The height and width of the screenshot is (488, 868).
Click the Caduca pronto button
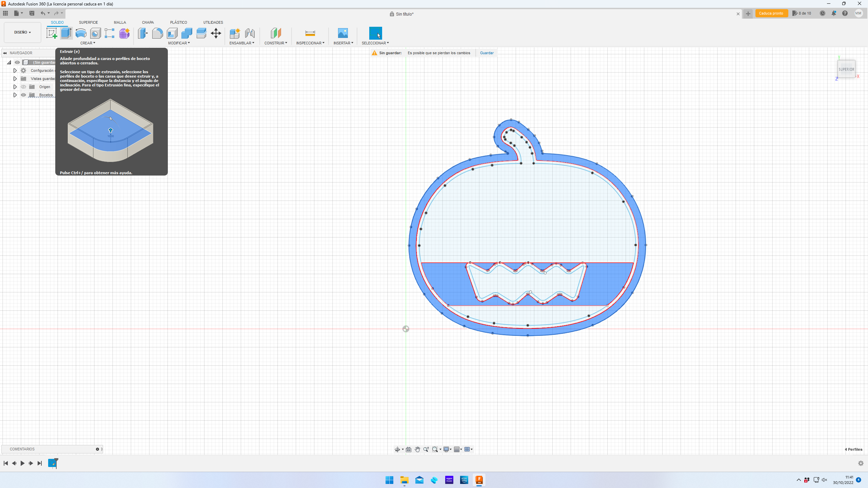coord(771,14)
